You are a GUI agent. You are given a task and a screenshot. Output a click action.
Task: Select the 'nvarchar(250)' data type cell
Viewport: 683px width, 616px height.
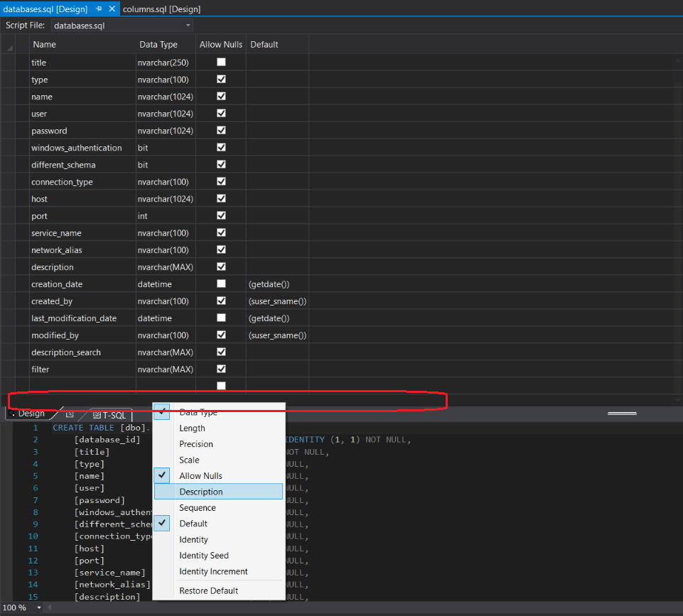tap(166, 63)
